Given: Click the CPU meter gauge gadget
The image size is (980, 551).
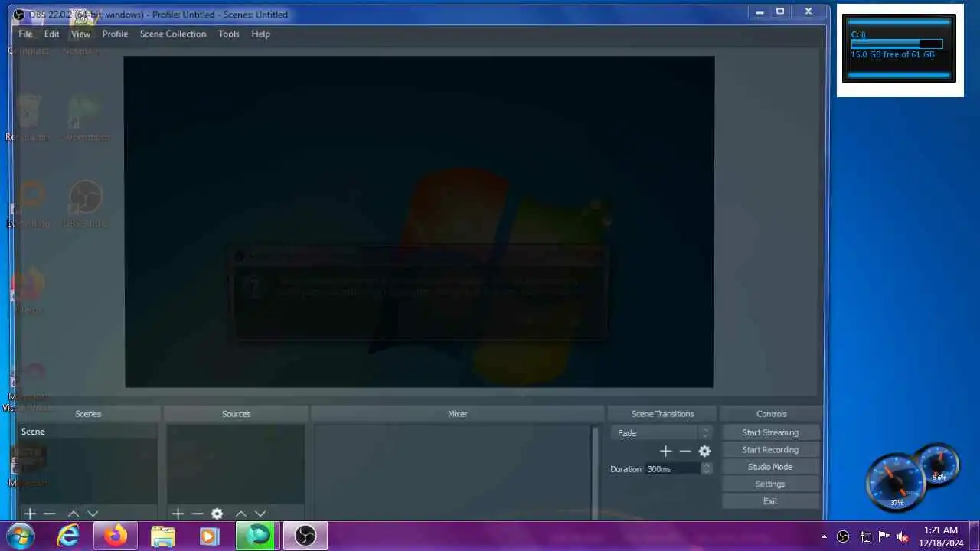Looking at the screenshot, I should [x=896, y=482].
